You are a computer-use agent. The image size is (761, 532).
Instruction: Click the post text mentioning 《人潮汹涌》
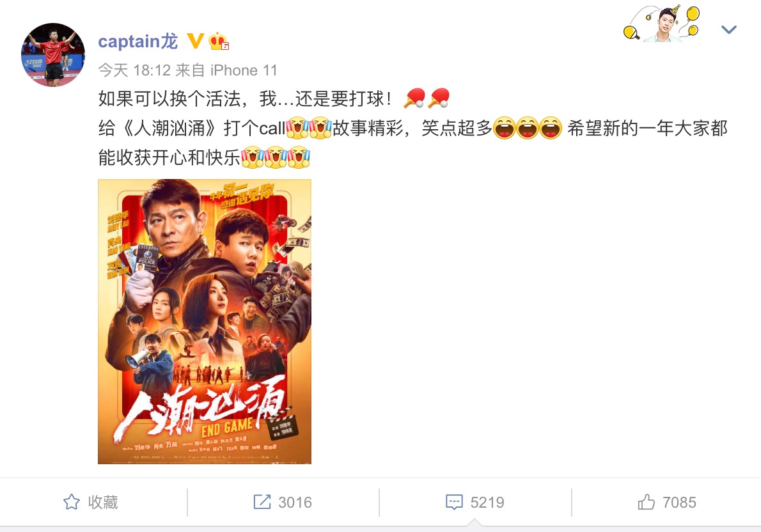pyautogui.click(x=412, y=128)
